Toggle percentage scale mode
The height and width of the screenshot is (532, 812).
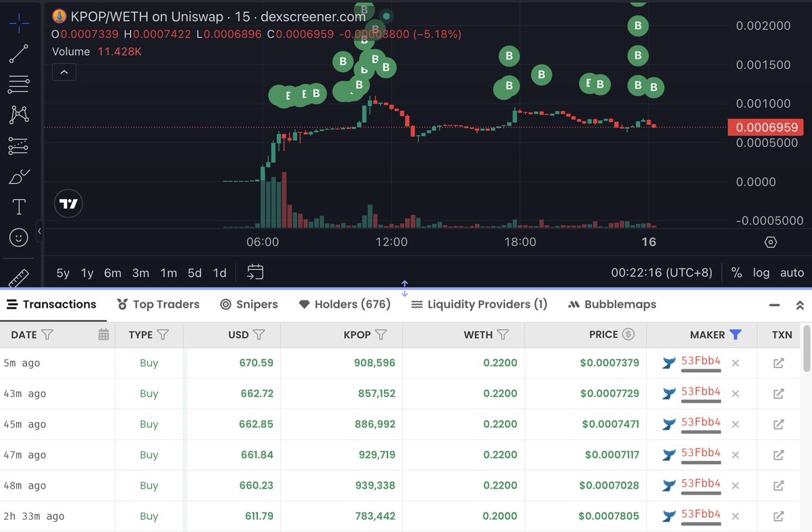736,272
